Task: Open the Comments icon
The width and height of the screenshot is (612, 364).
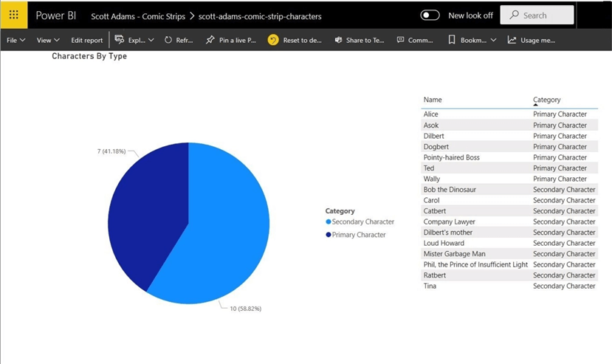Action: [x=400, y=40]
